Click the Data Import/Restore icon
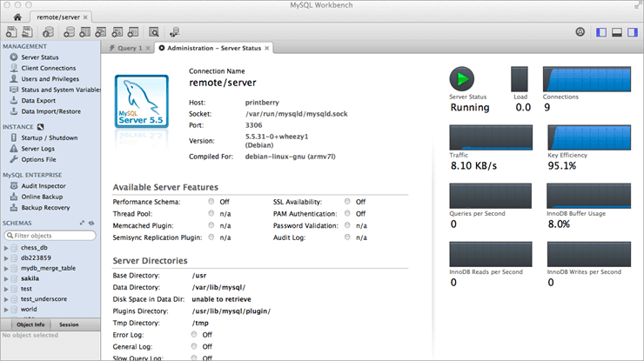Image resolution: width=644 pixels, height=361 pixels. [x=14, y=110]
